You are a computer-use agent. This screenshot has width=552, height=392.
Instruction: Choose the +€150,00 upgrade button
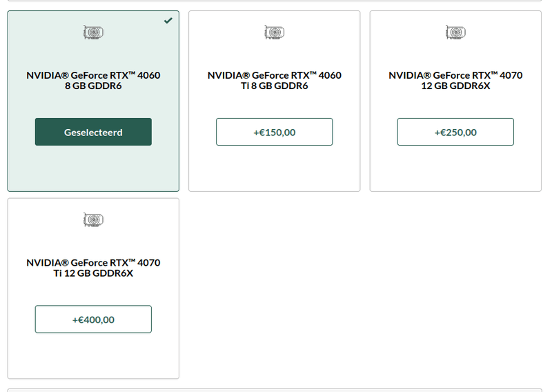point(274,132)
